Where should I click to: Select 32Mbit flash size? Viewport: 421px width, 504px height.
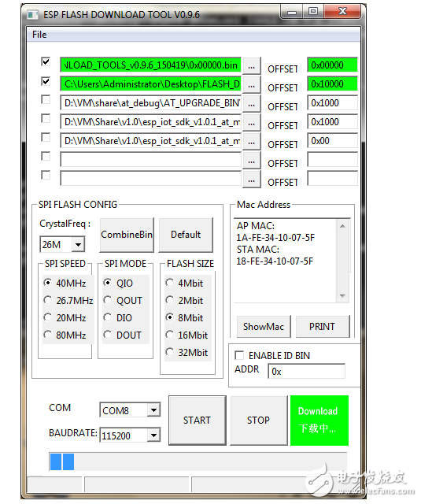187,353
